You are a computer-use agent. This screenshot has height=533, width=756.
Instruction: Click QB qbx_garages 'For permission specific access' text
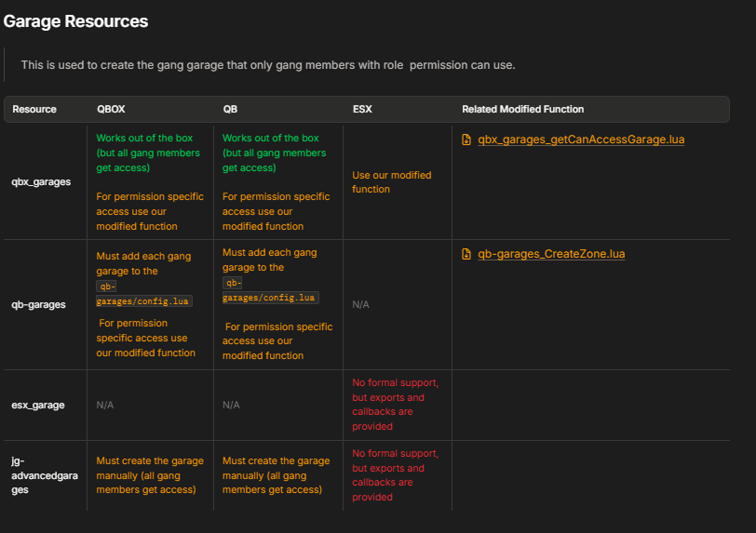click(276, 211)
